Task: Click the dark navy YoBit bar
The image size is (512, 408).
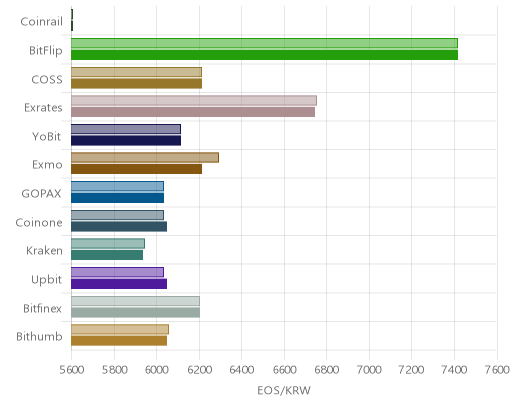Action: click(x=126, y=141)
